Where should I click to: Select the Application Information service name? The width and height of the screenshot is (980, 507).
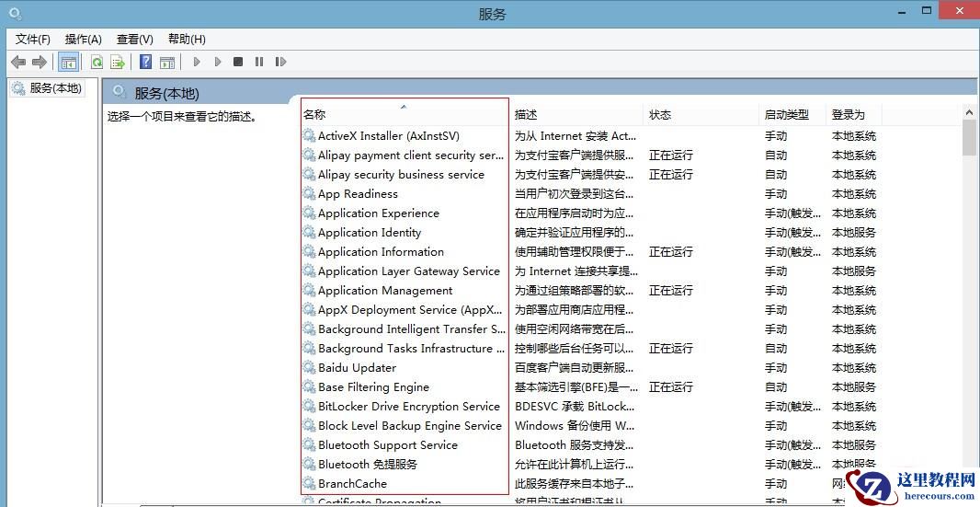[381, 251]
